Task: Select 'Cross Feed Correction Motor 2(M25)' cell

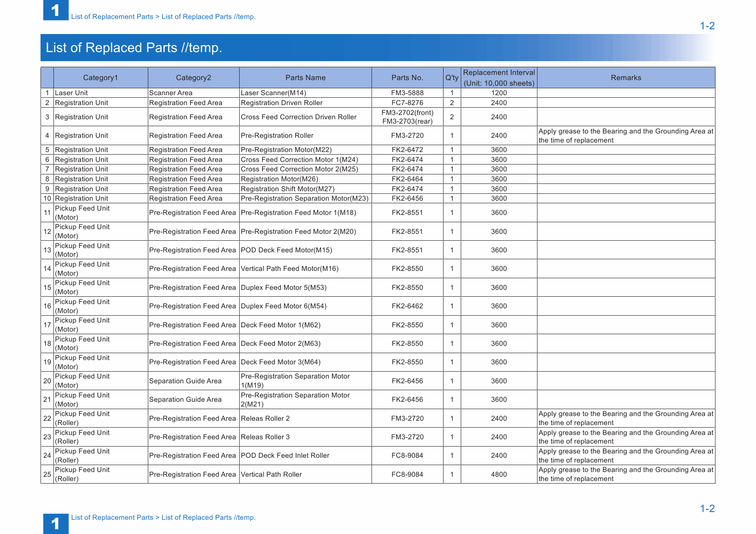Action: (306, 169)
